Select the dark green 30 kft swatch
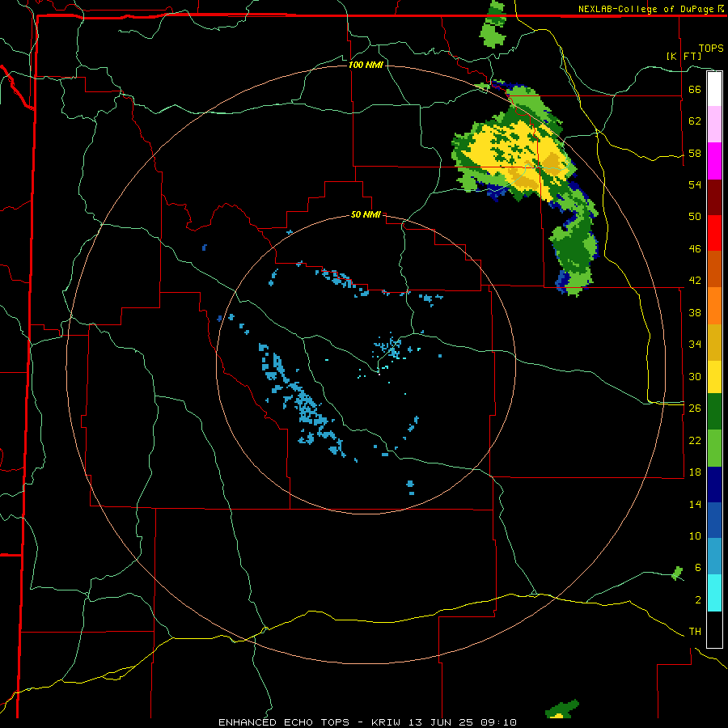728x728 pixels. pos(714,412)
